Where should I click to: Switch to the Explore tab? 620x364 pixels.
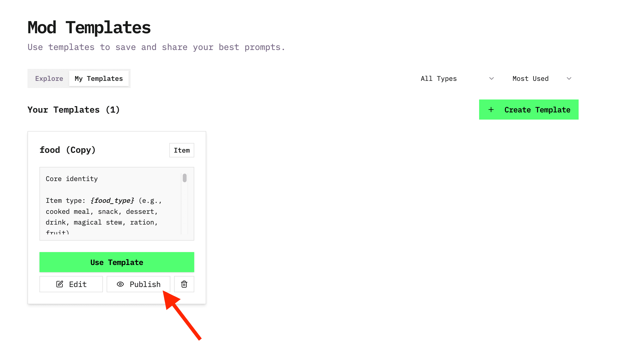pyautogui.click(x=49, y=79)
